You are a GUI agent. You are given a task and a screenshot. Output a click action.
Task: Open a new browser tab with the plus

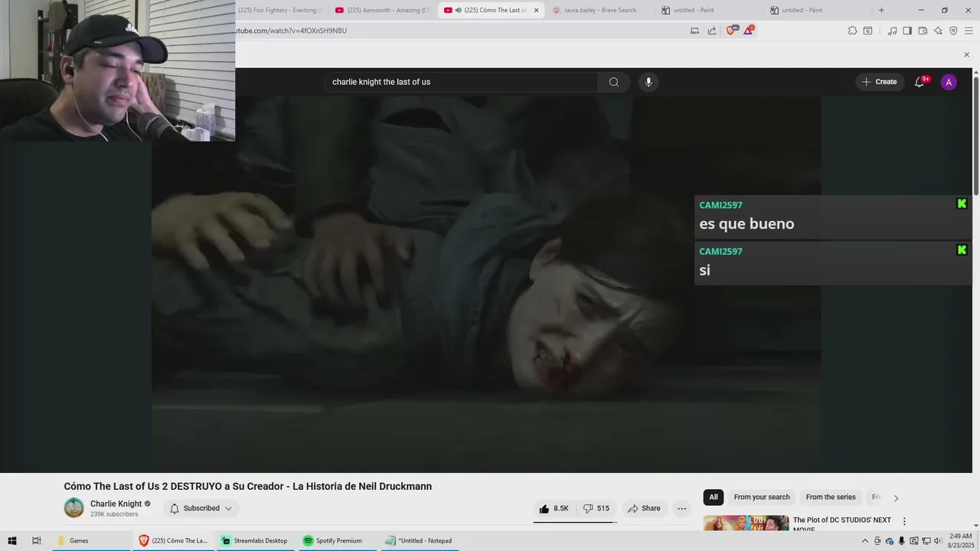[881, 10]
